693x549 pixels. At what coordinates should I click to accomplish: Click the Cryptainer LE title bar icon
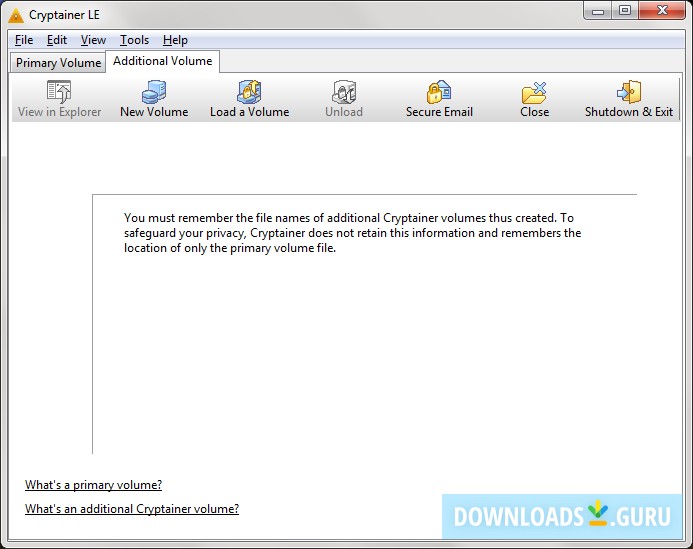pos(15,16)
